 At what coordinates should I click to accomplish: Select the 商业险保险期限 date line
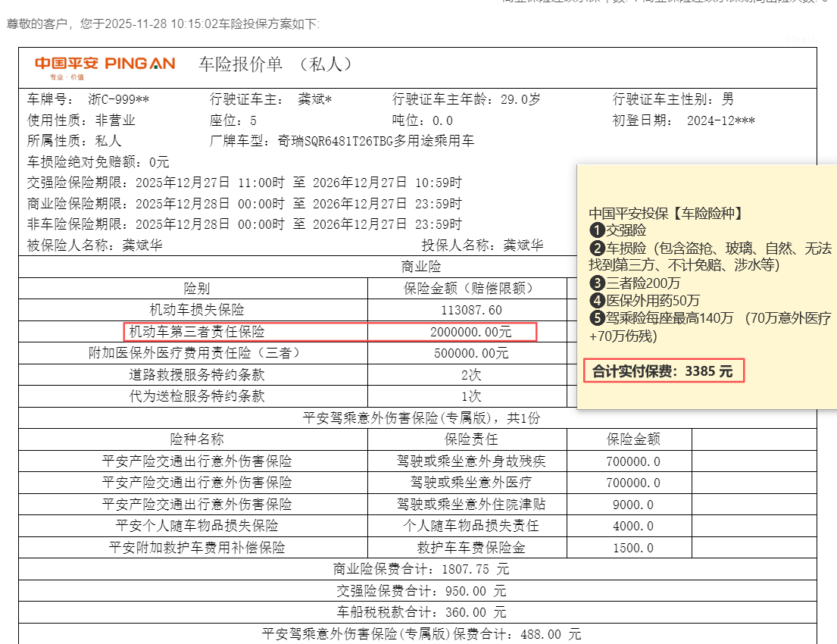245,204
